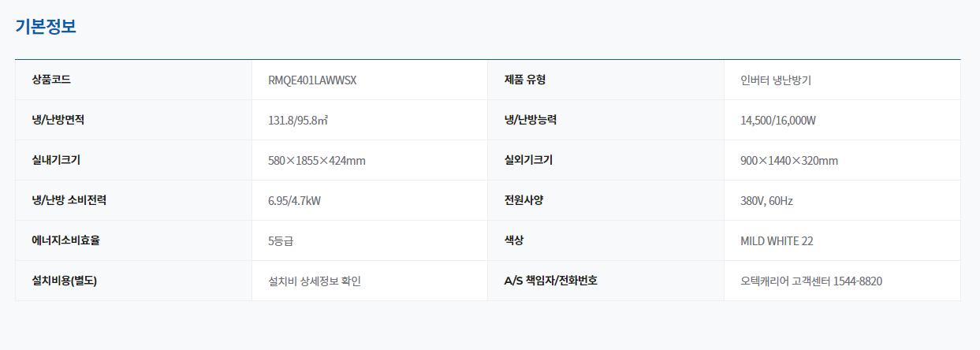
Task: Click the 실외기크기 label
Action: pos(528,160)
